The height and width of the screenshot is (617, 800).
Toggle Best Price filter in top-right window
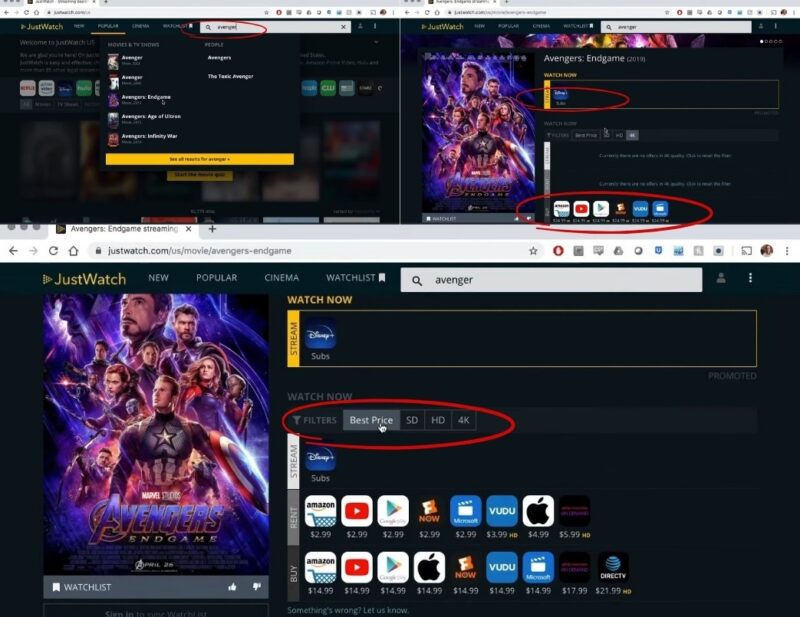coord(586,135)
